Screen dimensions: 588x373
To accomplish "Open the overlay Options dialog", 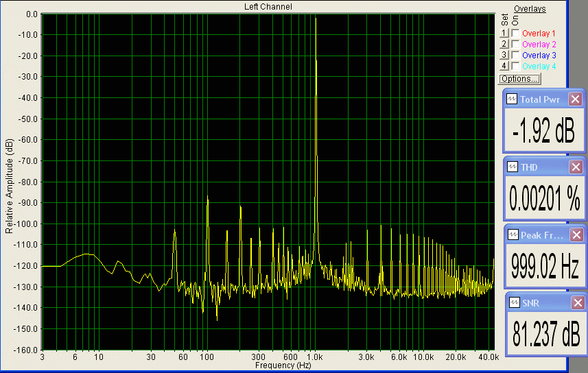I will coord(519,79).
